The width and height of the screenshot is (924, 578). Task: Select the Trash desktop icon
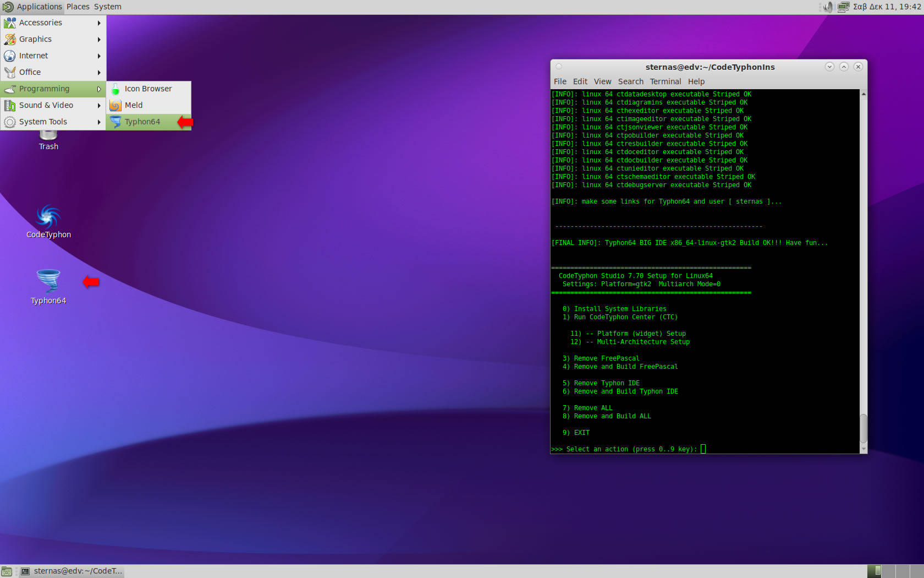(x=48, y=140)
